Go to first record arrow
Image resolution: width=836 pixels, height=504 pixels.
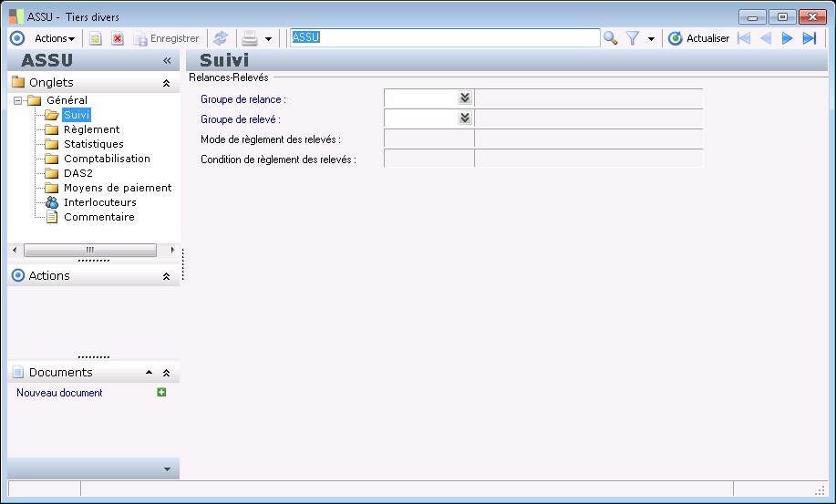(744, 38)
